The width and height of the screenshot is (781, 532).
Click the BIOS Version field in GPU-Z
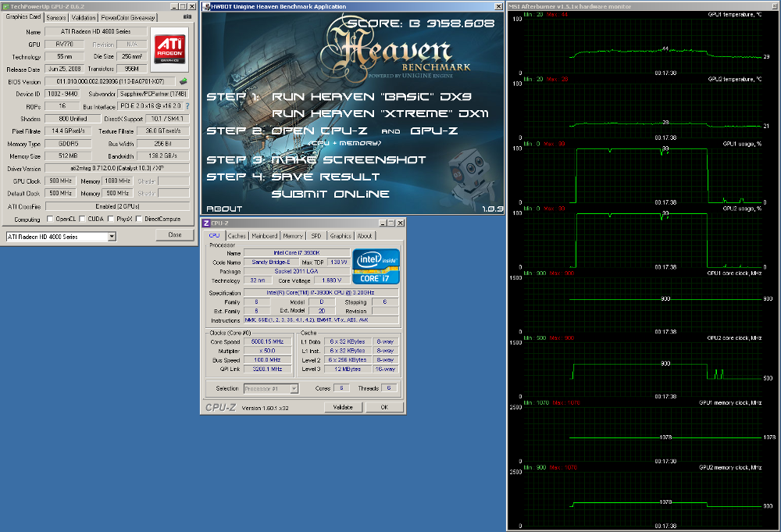click(x=111, y=81)
